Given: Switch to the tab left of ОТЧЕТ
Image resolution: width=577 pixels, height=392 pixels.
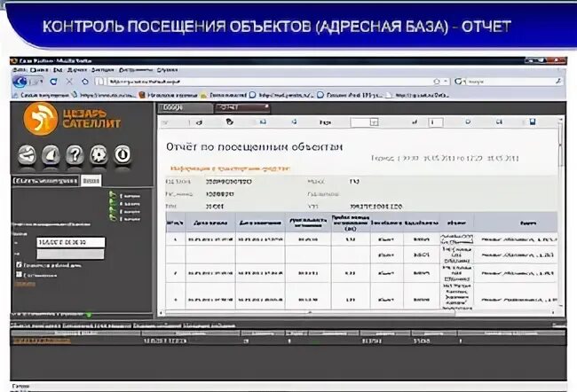Looking at the screenshot, I should point(186,107).
